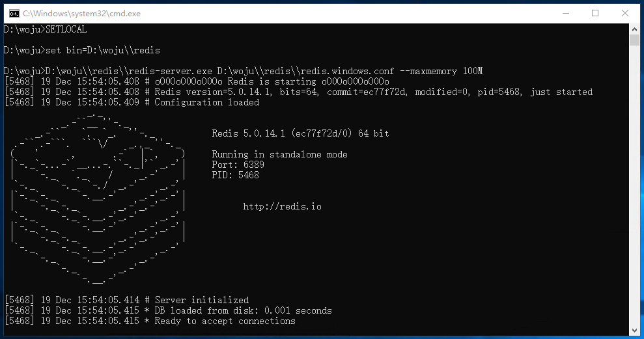
Task: Click the Port: 6389 text
Action: tap(238, 165)
